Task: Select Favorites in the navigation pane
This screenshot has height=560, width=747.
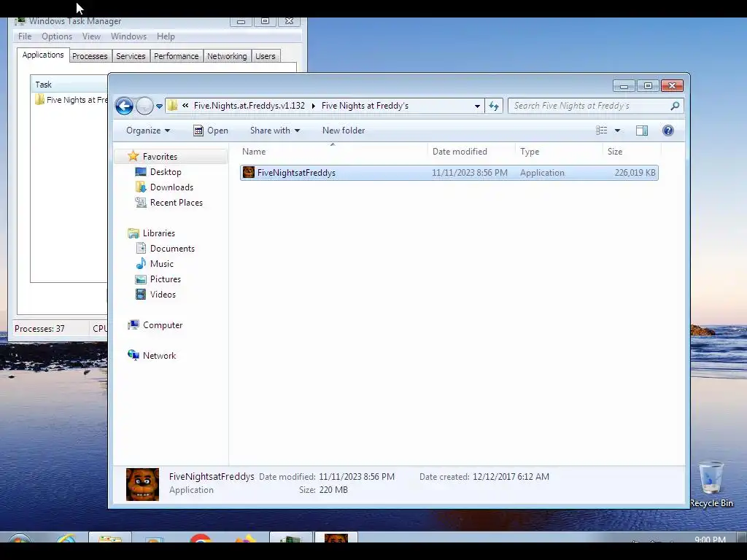Action: pos(160,157)
